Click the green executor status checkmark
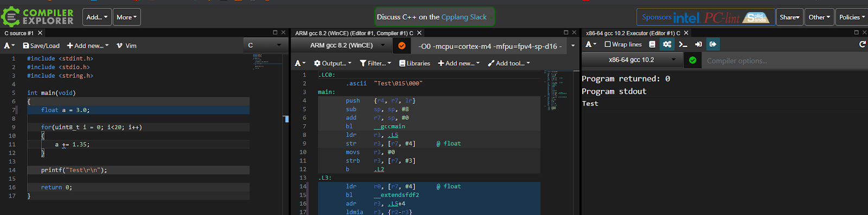Viewport: 868px width, 215px height. tap(692, 60)
